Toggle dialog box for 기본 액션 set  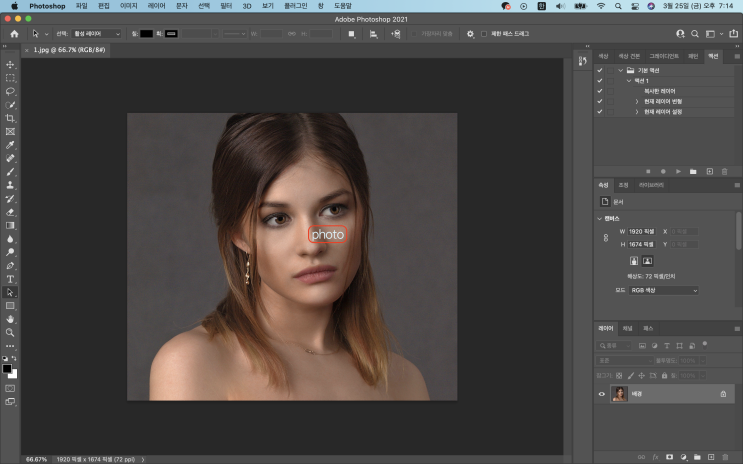pyautogui.click(x=610, y=70)
